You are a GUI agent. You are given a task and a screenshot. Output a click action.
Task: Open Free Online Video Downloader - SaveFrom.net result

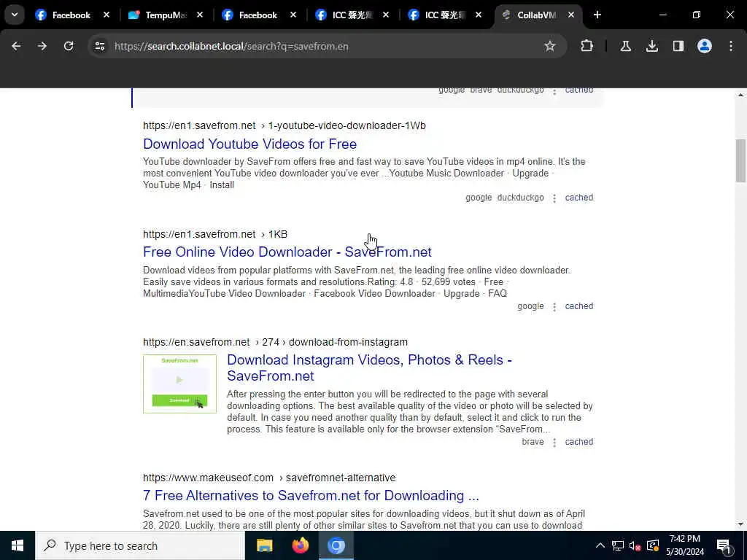[287, 252]
